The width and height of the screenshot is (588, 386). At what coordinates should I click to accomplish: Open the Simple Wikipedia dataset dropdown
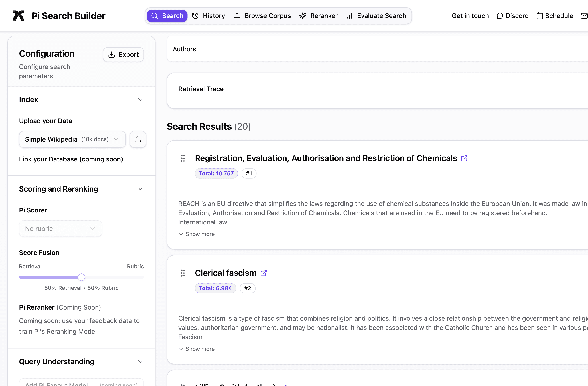(72, 139)
